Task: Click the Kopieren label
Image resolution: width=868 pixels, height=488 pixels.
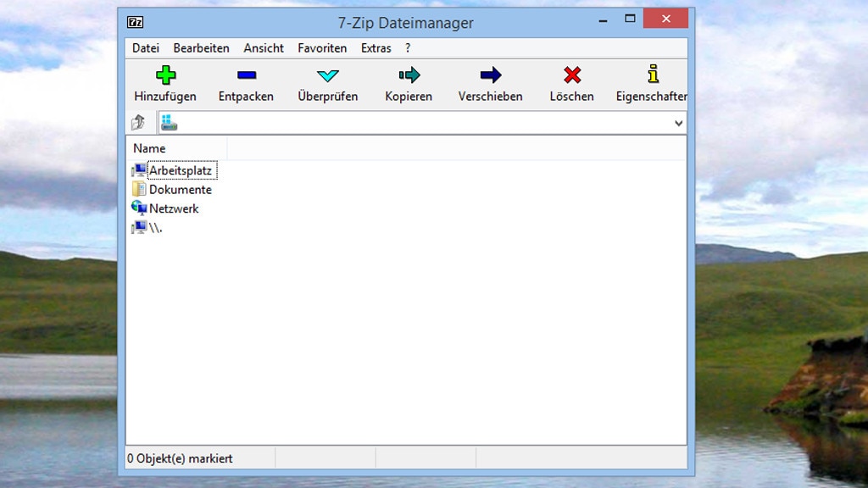Action: [409, 97]
